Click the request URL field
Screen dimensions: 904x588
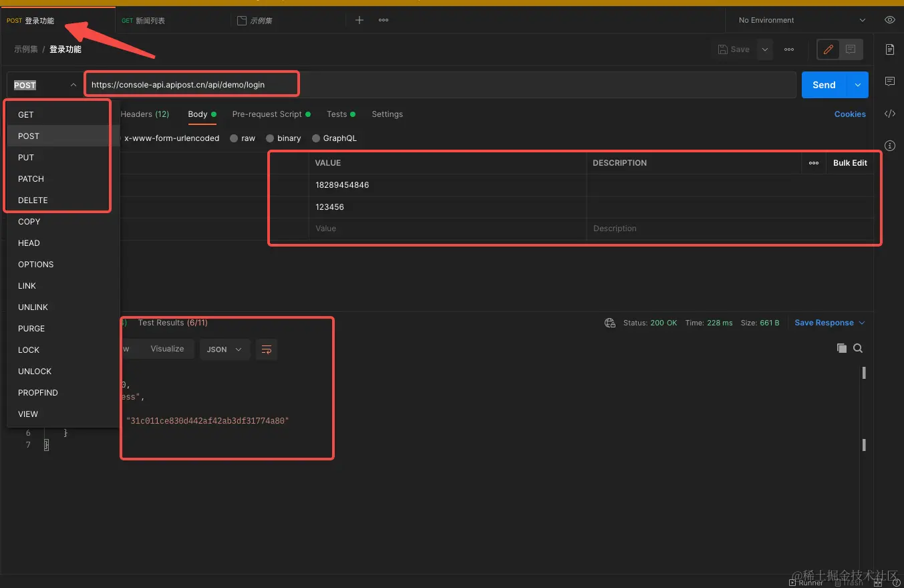tap(440, 85)
